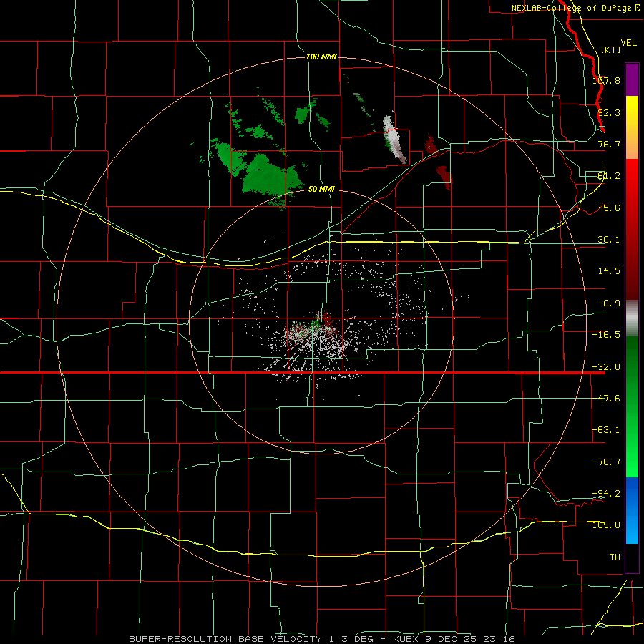Click the -32.0 scale value
The image size is (644, 644).
click(x=607, y=367)
